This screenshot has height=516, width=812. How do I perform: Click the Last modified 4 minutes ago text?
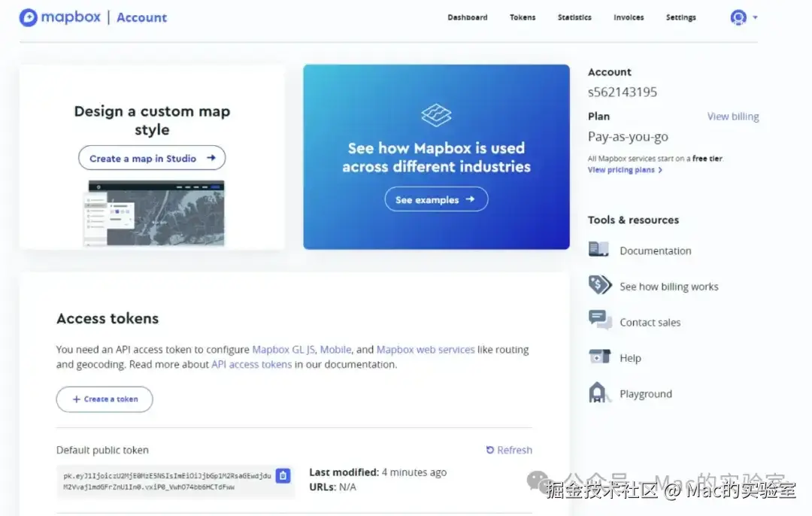click(377, 472)
